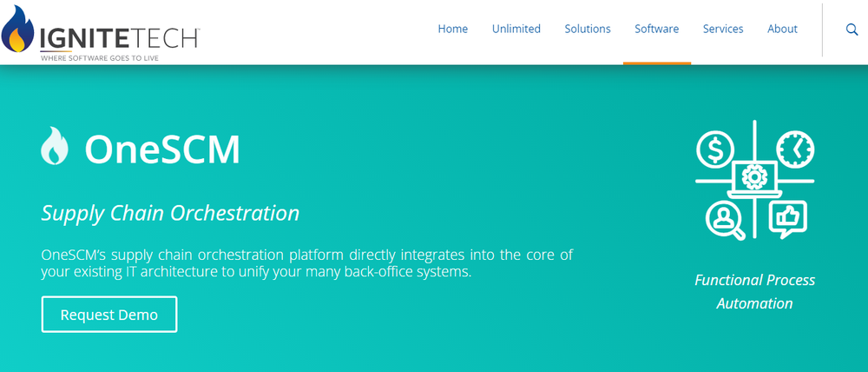Select the Software menu item
Image resolution: width=868 pixels, height=372 pixels.
656,29
